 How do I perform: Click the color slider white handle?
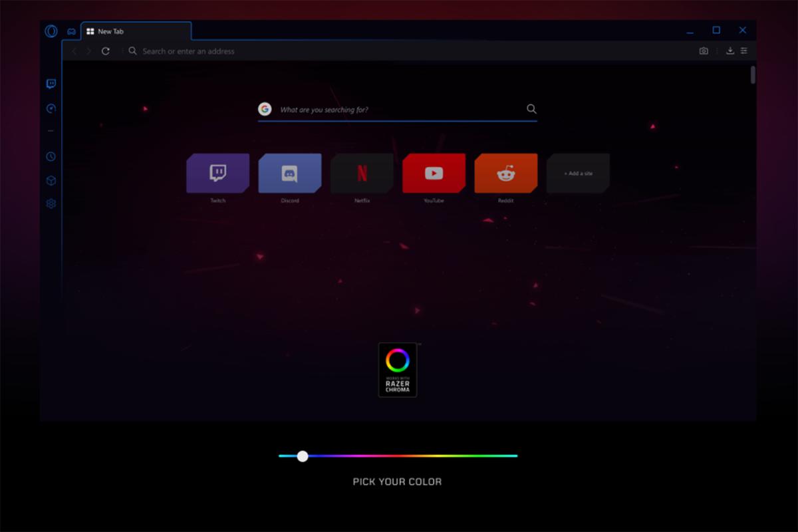(303, 456)
